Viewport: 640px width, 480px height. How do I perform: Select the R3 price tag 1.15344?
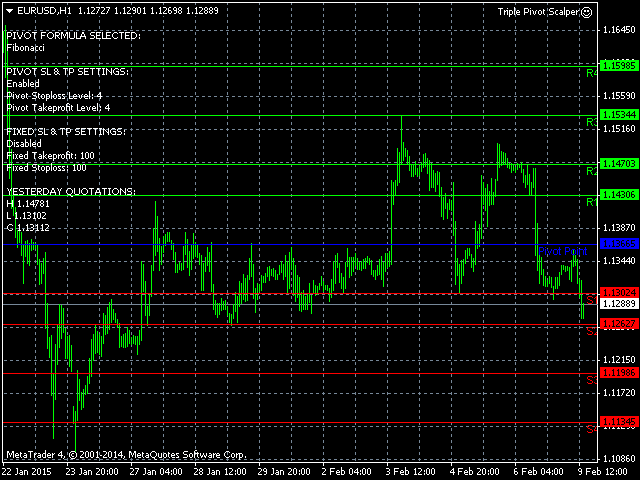pos(619,115)
